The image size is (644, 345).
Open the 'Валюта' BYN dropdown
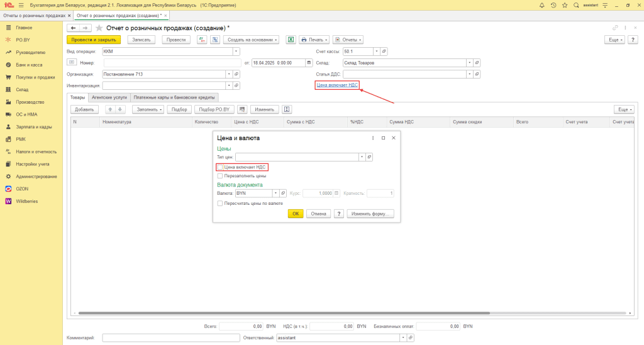tap(275, 193)
